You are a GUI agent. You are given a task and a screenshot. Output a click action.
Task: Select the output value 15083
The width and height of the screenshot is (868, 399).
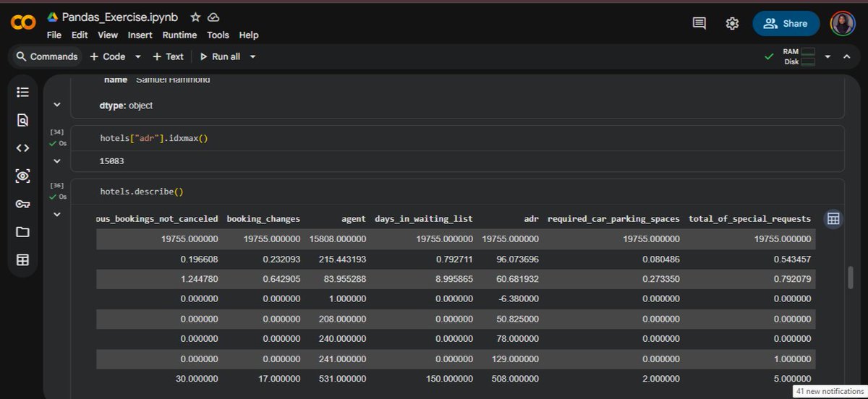(x=114, y=161)
